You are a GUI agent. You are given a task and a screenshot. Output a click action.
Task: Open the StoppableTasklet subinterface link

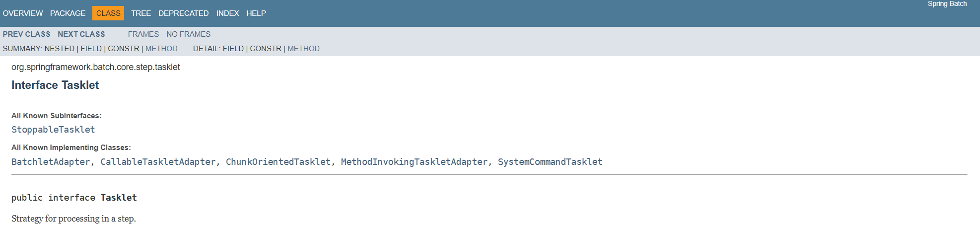point(53,130)
